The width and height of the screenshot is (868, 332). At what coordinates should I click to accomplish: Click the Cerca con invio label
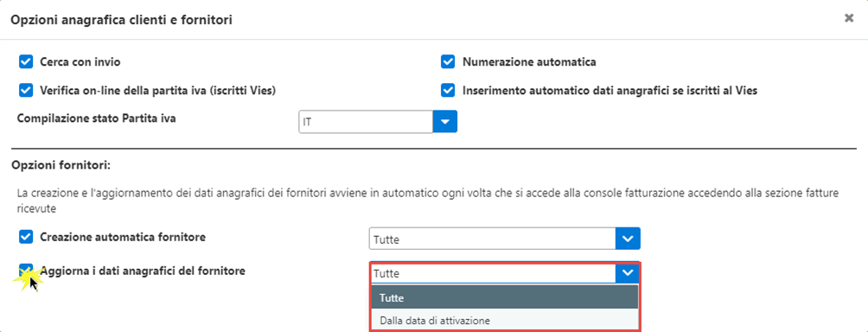pyautogui.click(x=80, y=62)
